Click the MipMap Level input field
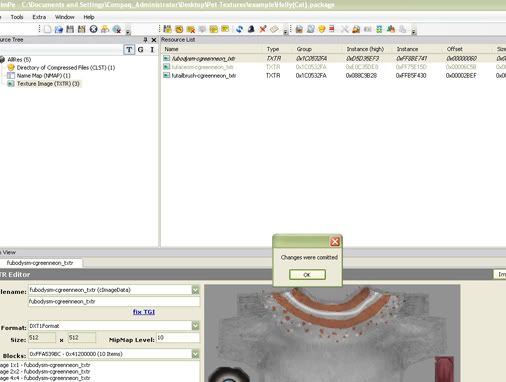The image size is (506, 382). coord(178,338)
